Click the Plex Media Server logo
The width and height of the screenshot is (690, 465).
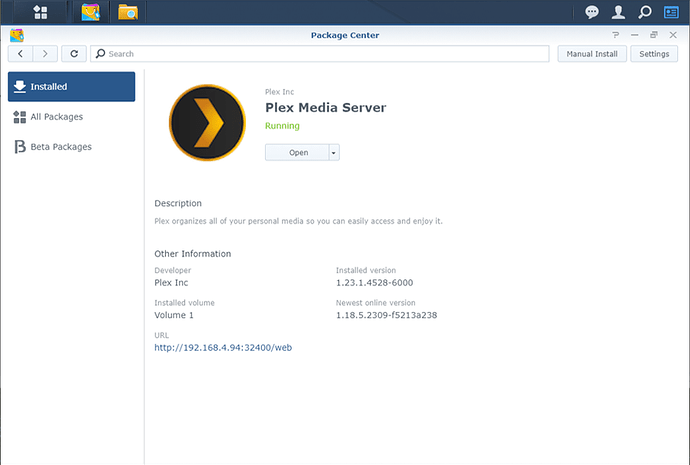[x=207, y=122]
